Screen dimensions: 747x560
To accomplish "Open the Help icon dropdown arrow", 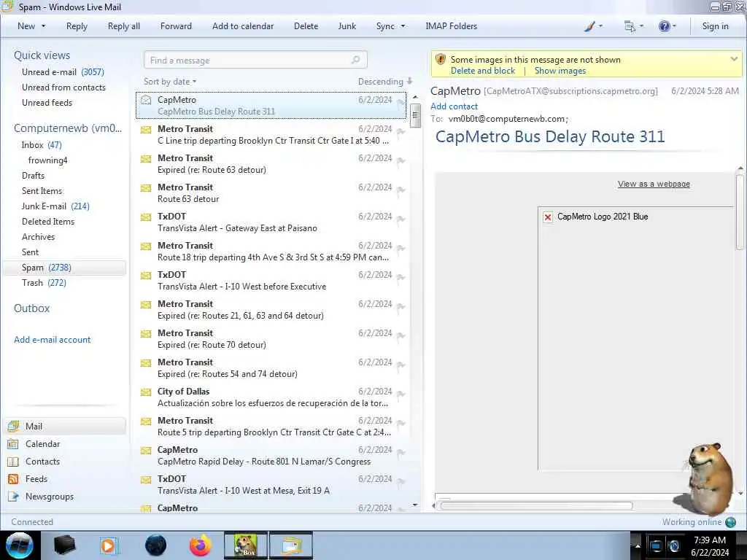I will coord(674,26).
